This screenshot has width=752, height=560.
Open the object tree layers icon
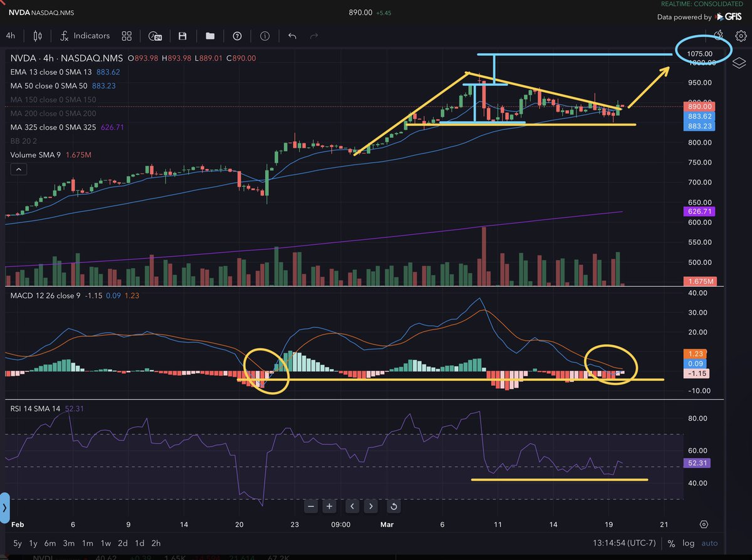point(739,62)
